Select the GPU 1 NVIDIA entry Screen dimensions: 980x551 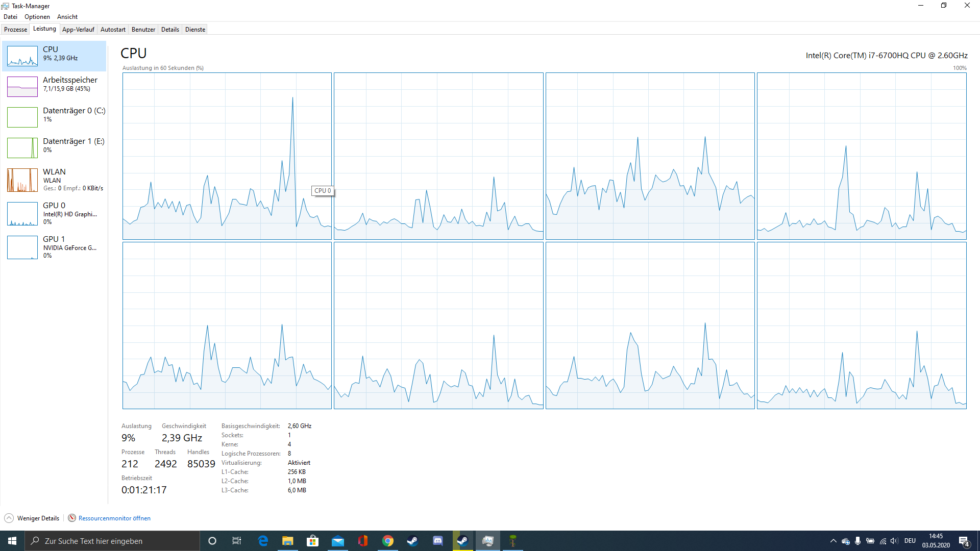(x=69, y=247)
